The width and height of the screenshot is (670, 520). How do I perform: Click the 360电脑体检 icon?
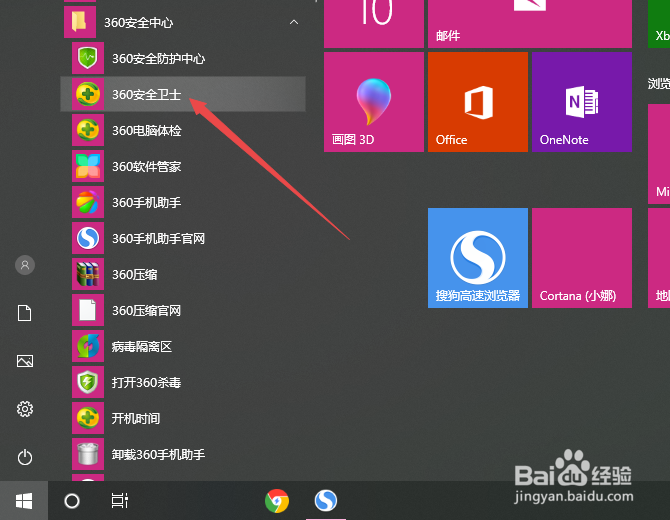coord(88,130)
